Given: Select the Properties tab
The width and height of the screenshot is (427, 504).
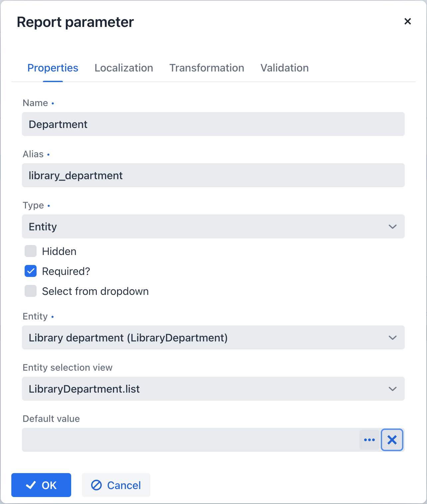Looking at the screenshot, I should (x=53, y=68).
